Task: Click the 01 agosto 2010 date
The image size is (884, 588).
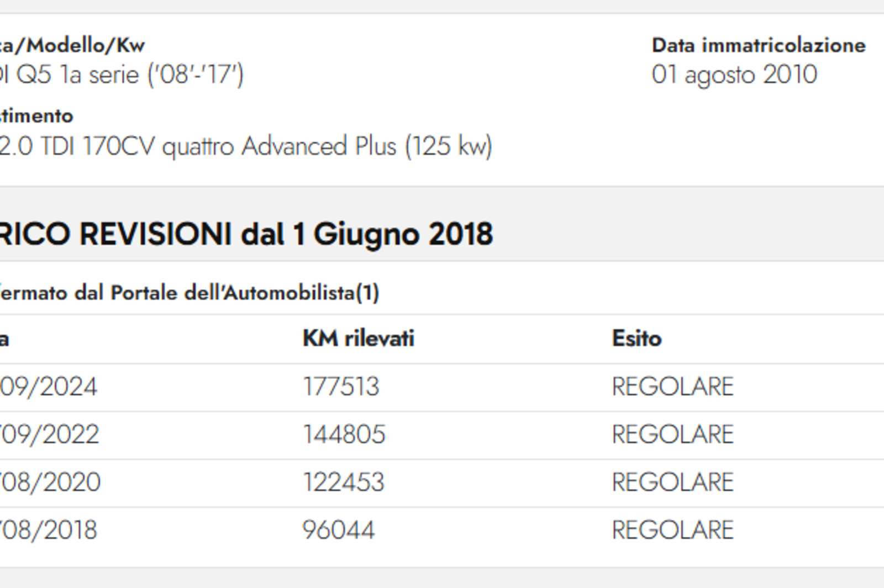Action: coord(734,75)
